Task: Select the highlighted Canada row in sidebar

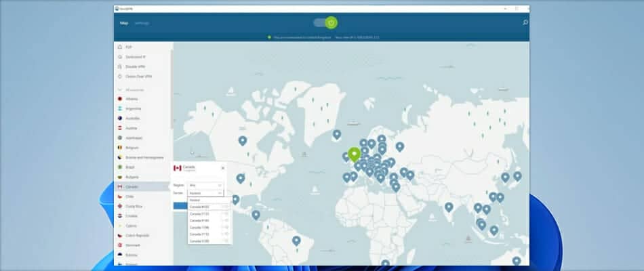Action: (143, 187)
